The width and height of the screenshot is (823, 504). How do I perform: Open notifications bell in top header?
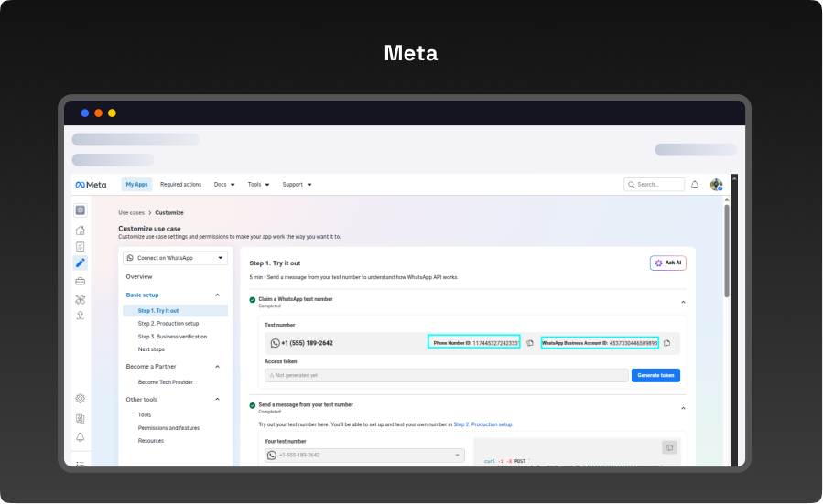[695, 185]
